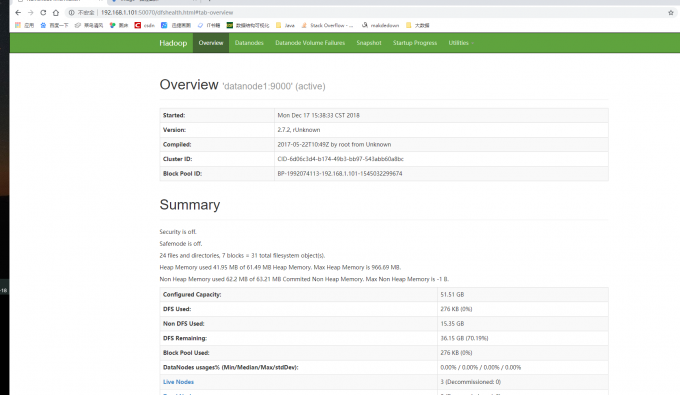The width and height of the screenshot is (680, 395).
Task: Open the bookmark with green square icon
Action: click(x=248, y=25)
